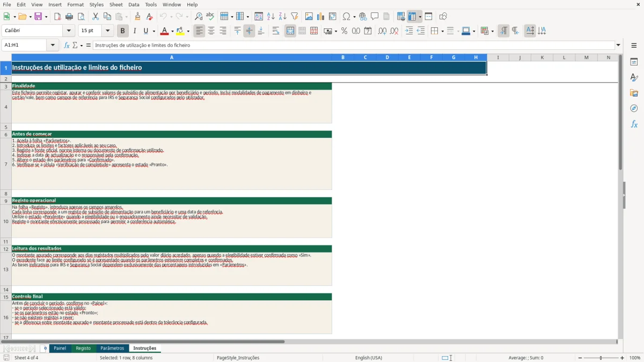
Task: Sort ascending
Action: coord(271,17)
